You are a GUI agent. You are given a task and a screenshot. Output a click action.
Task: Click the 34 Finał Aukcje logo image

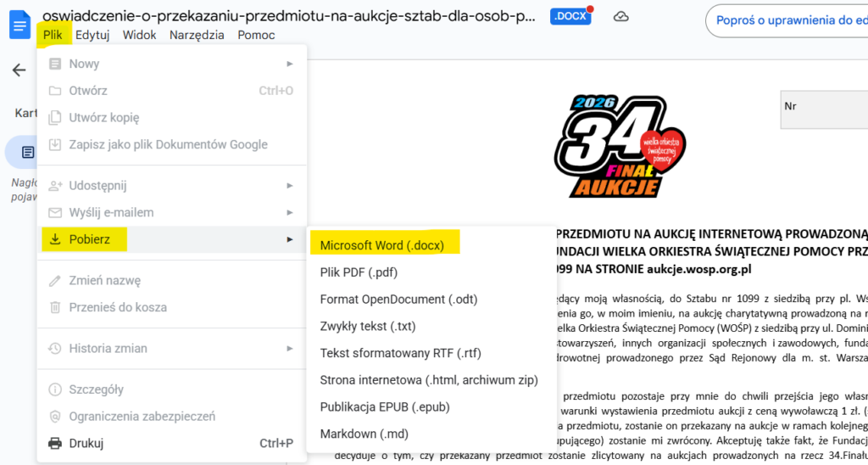(618, 145)
